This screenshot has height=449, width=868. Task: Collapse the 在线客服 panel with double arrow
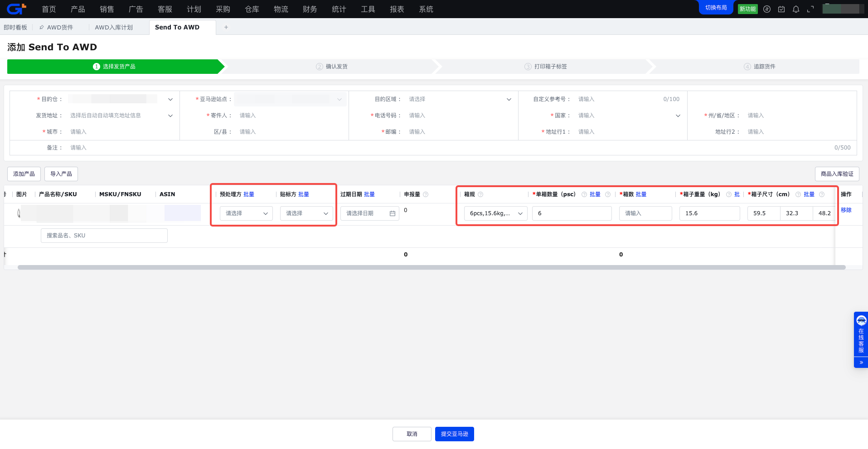coord(861,362)
